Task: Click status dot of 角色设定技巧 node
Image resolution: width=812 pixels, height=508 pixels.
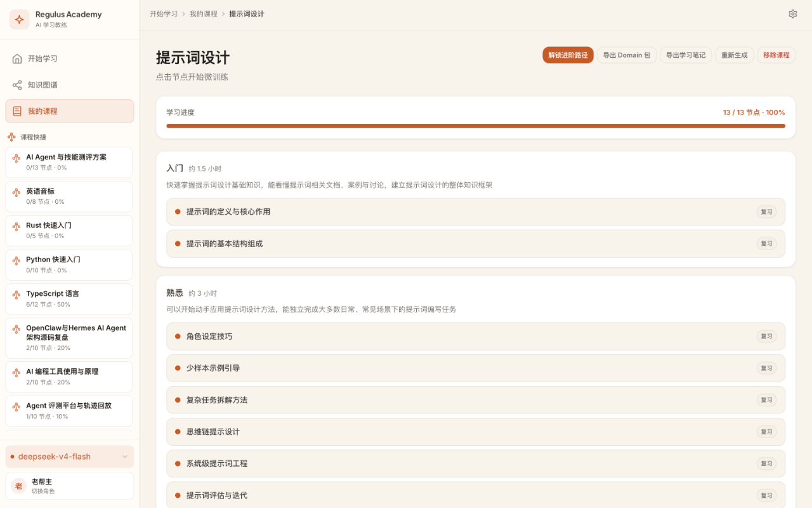Action: (178, 336)
